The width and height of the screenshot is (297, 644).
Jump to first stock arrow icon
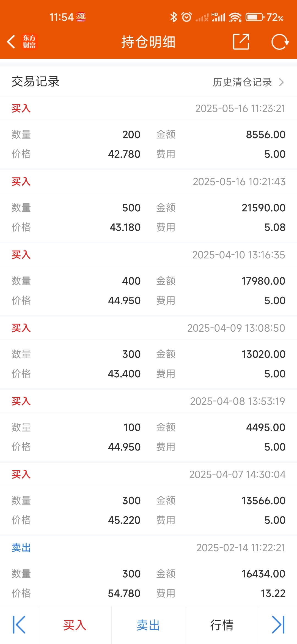19,624
